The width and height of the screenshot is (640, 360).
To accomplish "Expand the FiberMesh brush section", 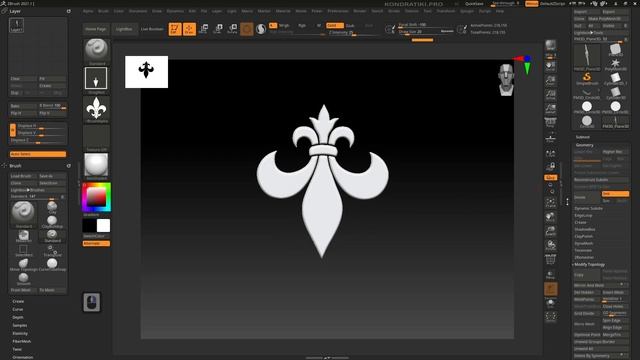I will click(x=21, y=341).
